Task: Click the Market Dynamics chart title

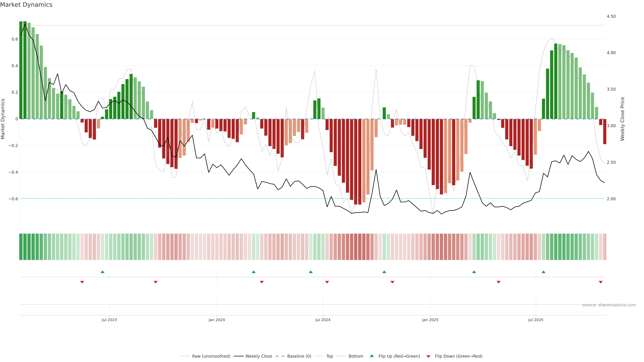Action: 26,5
